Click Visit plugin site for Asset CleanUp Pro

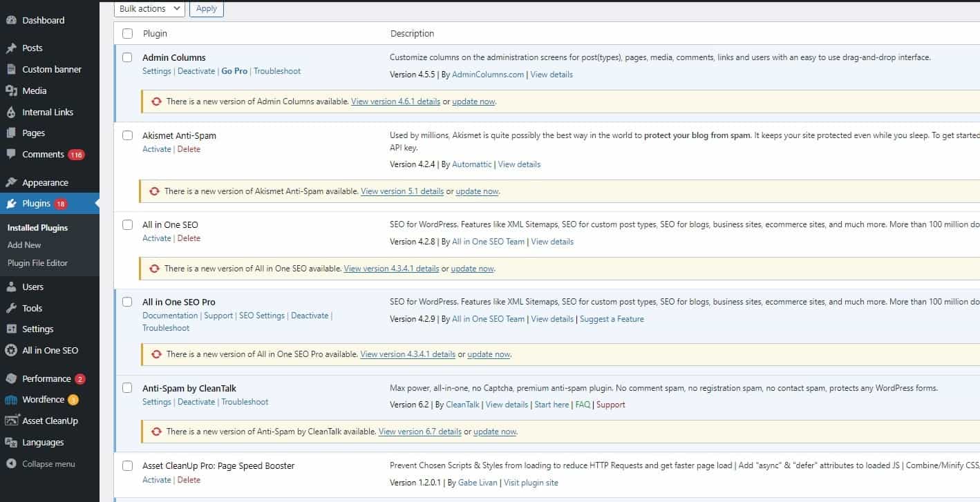[x=531, y=483]
